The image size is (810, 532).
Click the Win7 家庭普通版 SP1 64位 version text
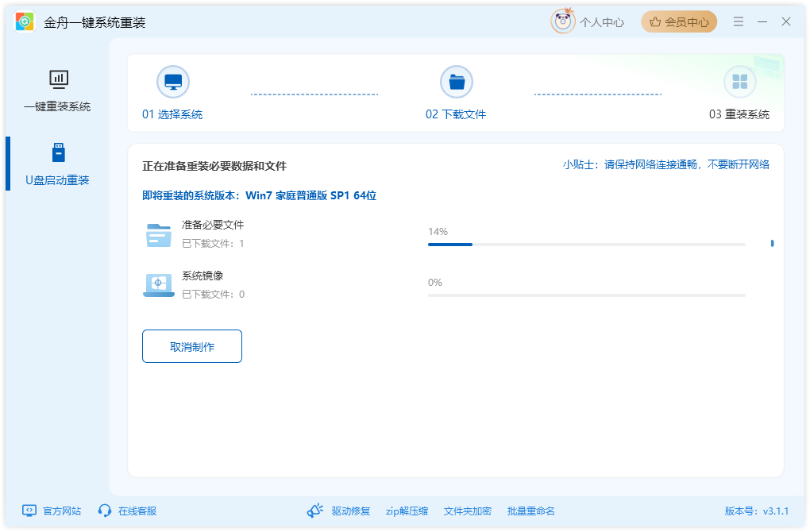coord(310,196)
